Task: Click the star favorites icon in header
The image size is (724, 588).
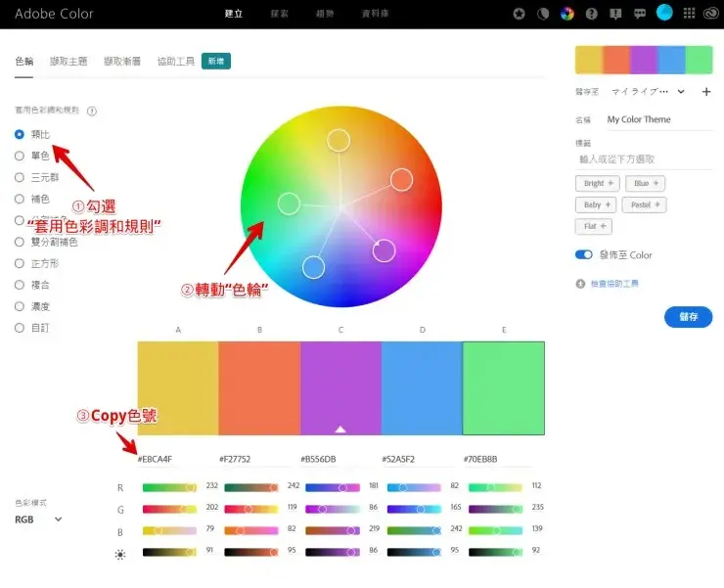Action: (519, 14)
